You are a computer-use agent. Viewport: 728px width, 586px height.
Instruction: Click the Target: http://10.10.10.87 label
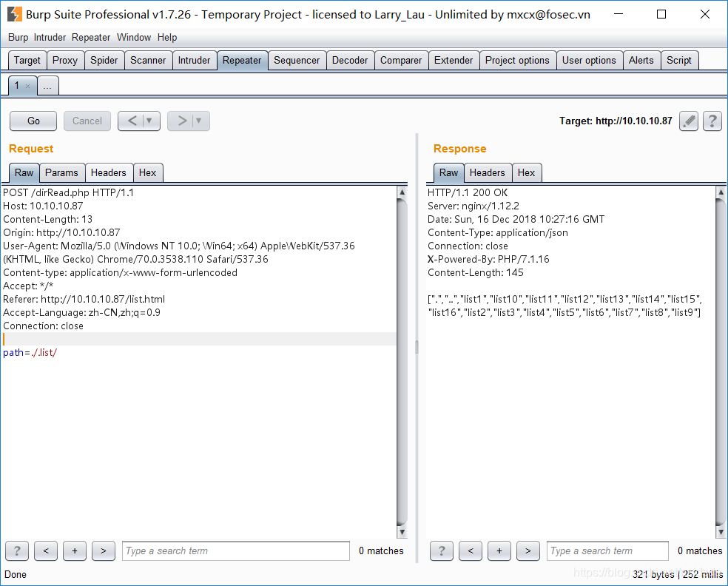pos(616,121)
